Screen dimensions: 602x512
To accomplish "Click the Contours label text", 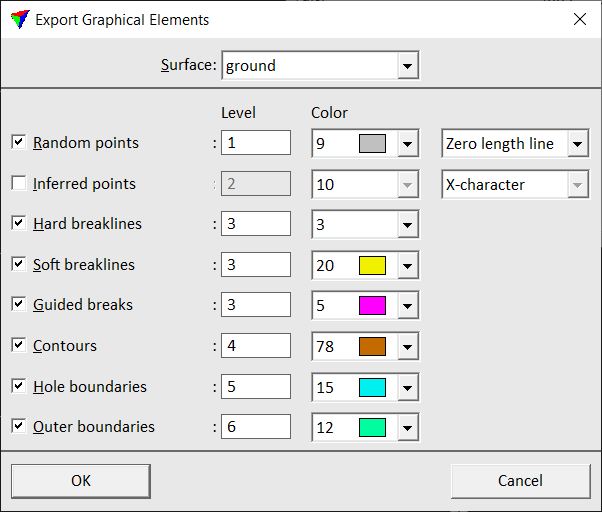I will pyautogui.click(x=65, y=345).
